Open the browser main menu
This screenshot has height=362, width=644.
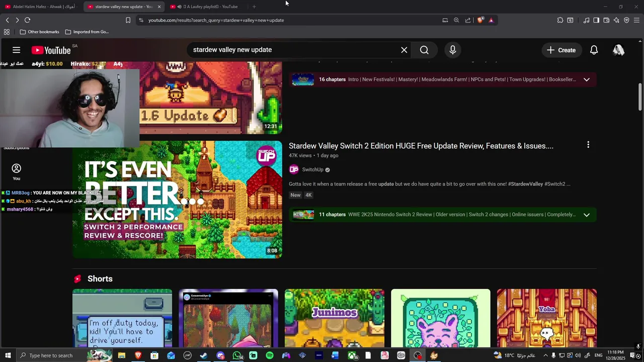[x=636, y=20]
